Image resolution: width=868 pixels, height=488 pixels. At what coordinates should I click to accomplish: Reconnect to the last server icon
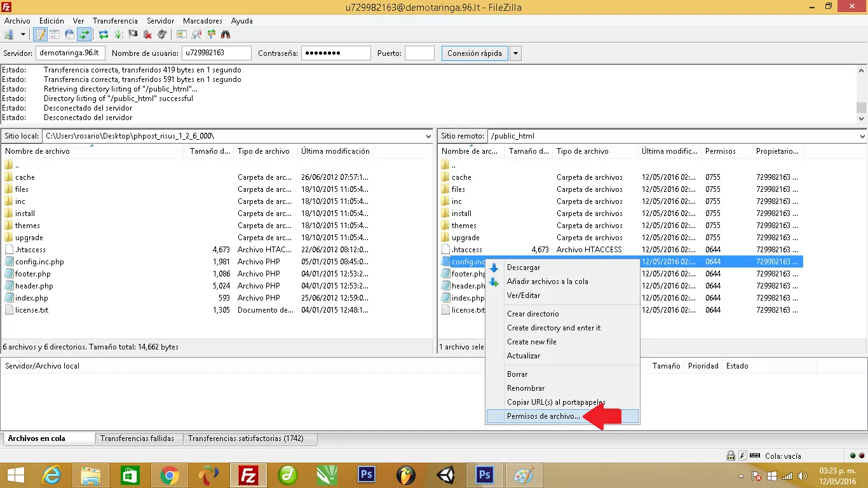pyautogui.click(x=162, y=34)
